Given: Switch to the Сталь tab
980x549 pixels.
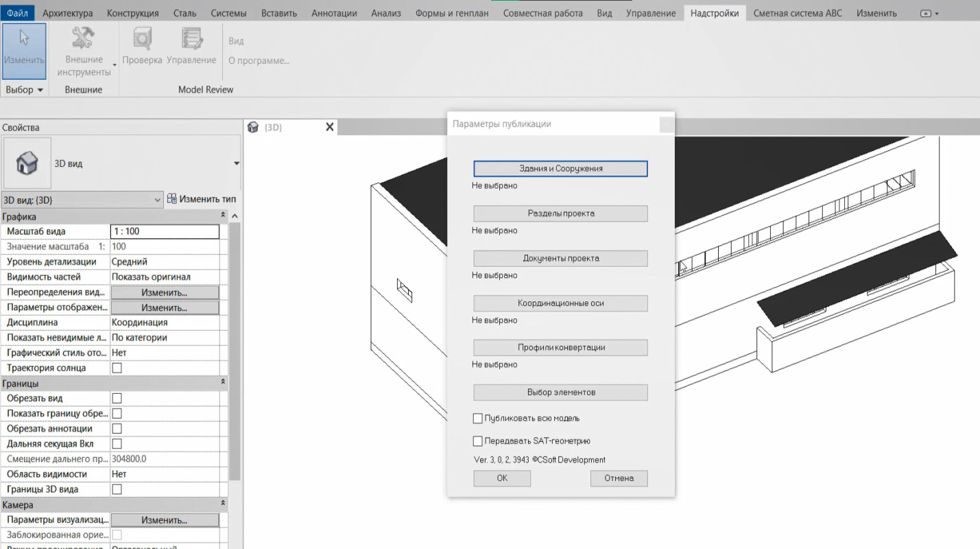Looking at the screenshot, I should click(184, 13).
